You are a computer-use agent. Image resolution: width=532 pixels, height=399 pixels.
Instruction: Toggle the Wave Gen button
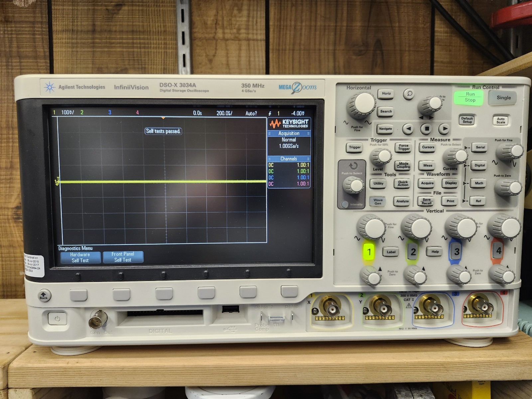pyautogui.click(x=378, y=202)
